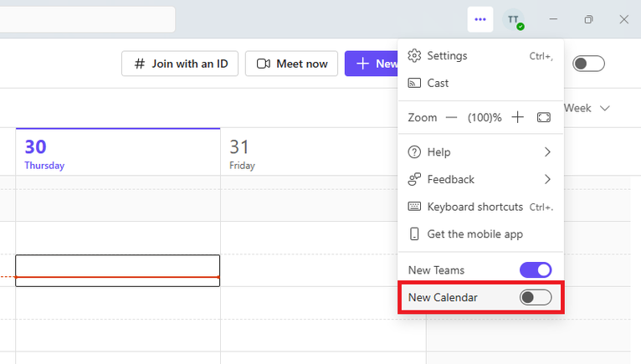641x364 pixels.
Task: Click the Thursday 30 date header
Action: [44, 152]
